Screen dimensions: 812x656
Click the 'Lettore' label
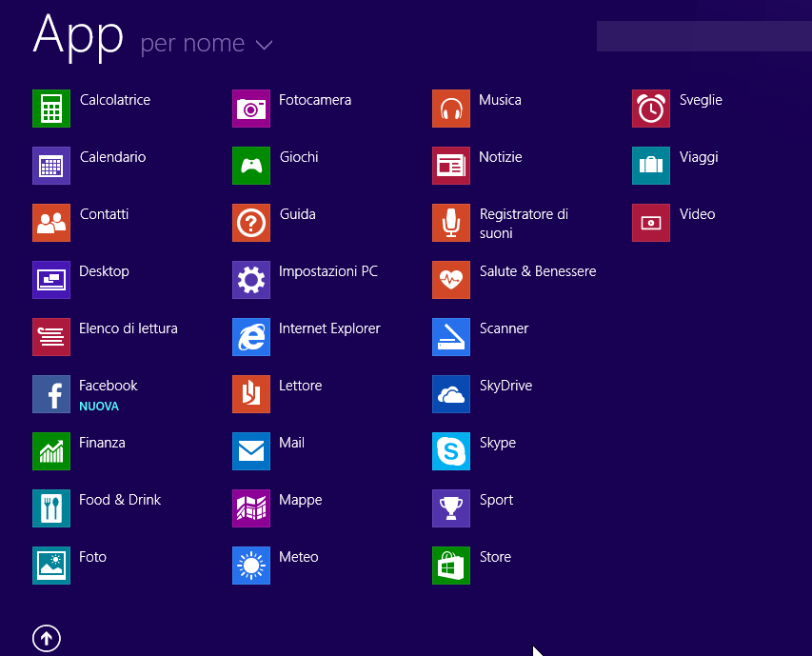301,386
